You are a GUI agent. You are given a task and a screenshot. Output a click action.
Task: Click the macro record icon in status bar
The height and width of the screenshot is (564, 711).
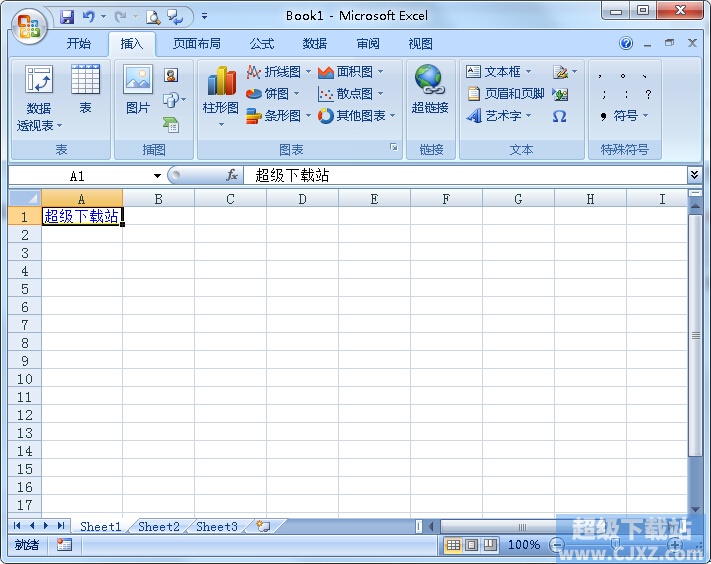64,544
